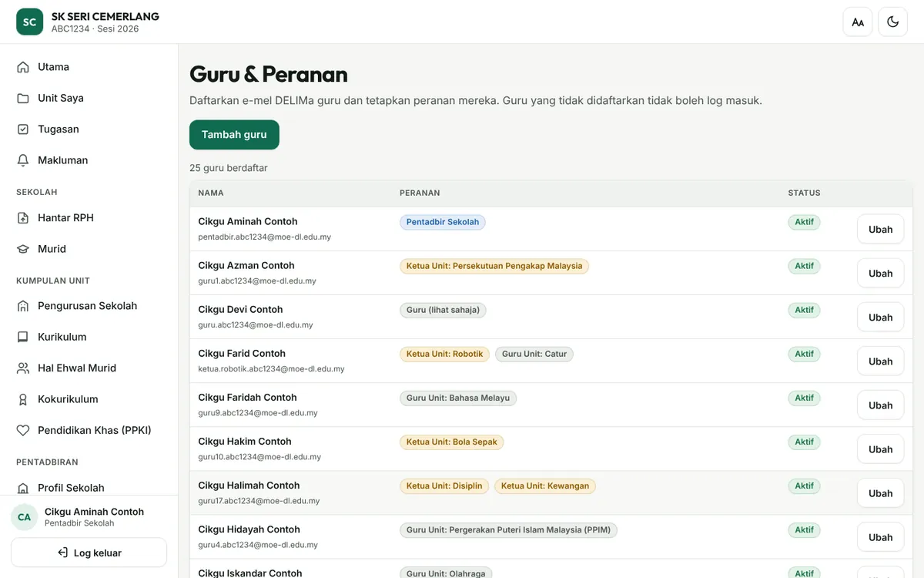This screenshot has height=578, width=924.
Task: Open Murid graduation cap icon
Action: 23,249
